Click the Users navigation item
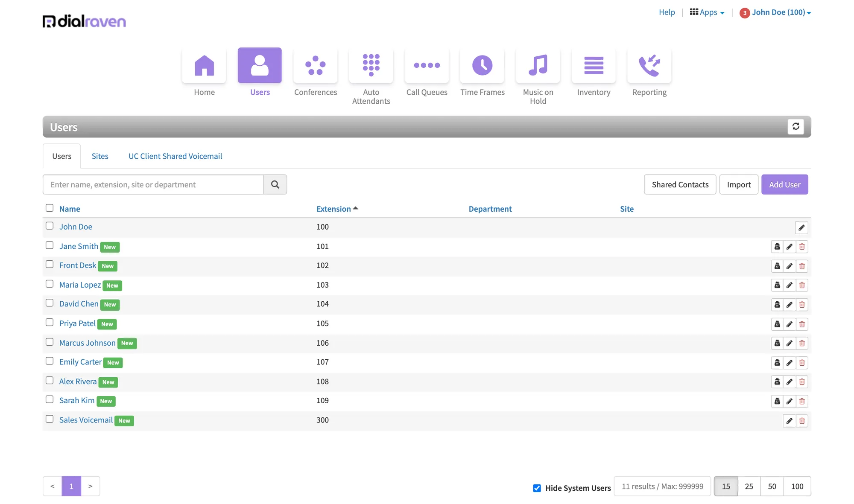The height and width of the screenshot is (504, 854). pos(260,73)
